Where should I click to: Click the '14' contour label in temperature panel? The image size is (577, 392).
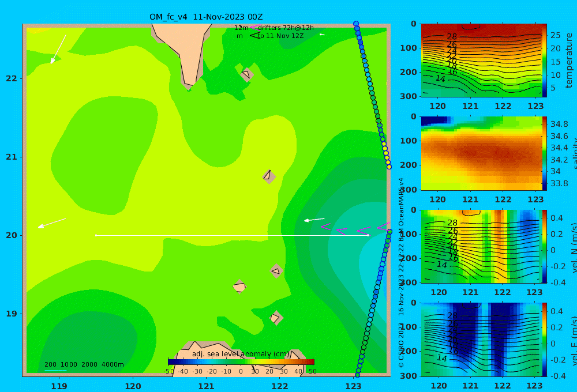pyautogui.click(x=440, y=78)
